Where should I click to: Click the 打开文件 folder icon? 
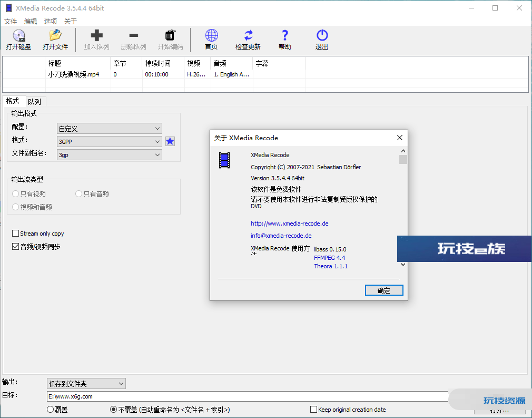55,35
